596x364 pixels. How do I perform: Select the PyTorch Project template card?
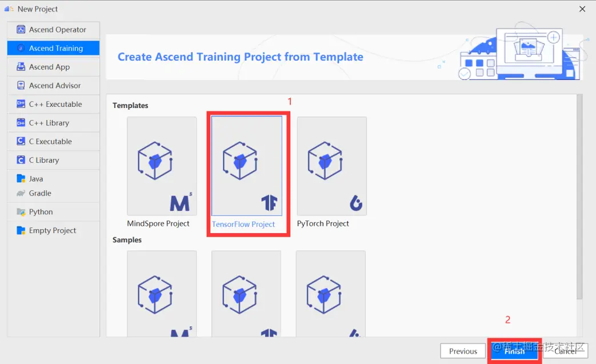pos(332,166)
